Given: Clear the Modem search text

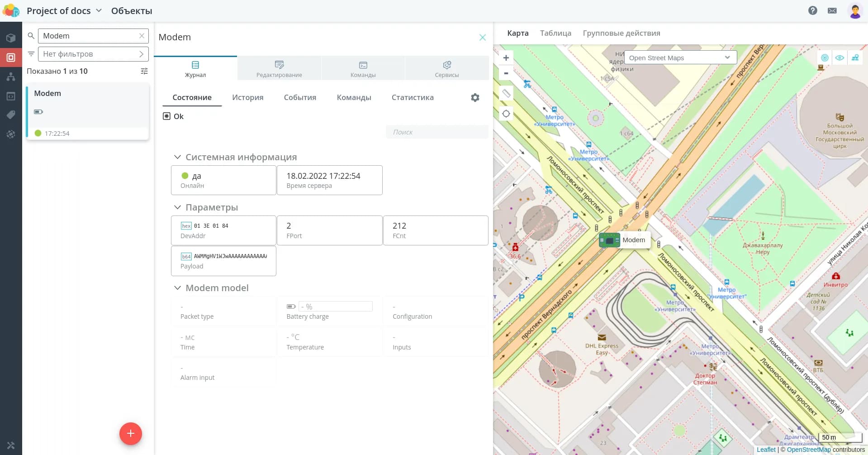Looking at the screenshot, I should (x=142, y=36).
